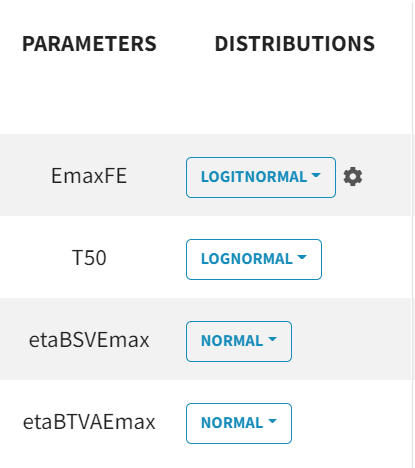Open the LOGITNORMAL dropdown for EmaxFE
This screenshot has width=415, height=468.
(x=261, y=177)
